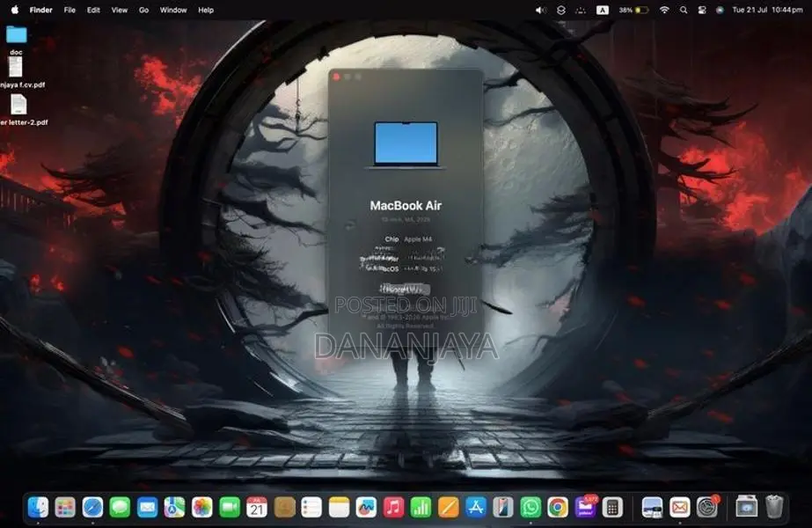Image resolution: width=812 pixels, height=528 pixels.
Task: Open the File menu
Action: click(x=69, y=10)
